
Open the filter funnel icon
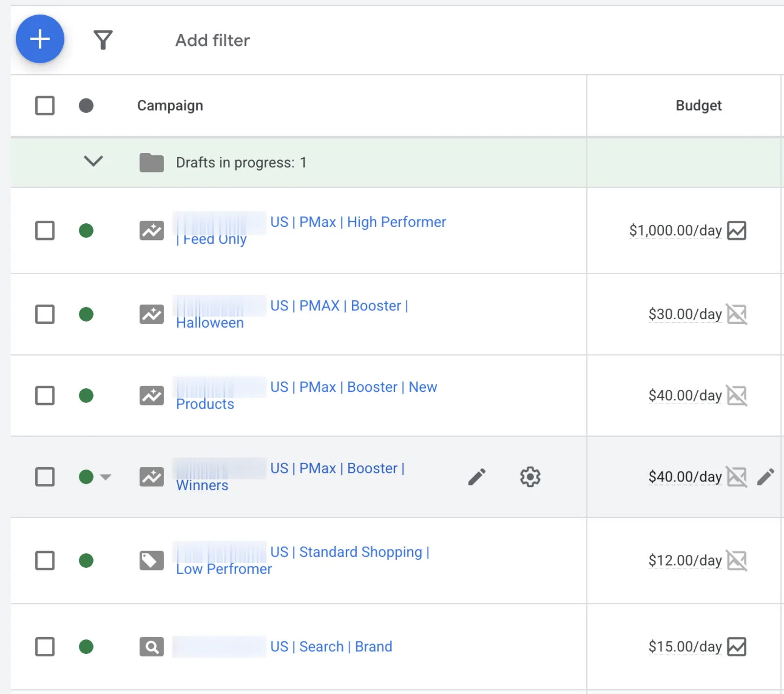pyautogui.click(x=103, y=40)
